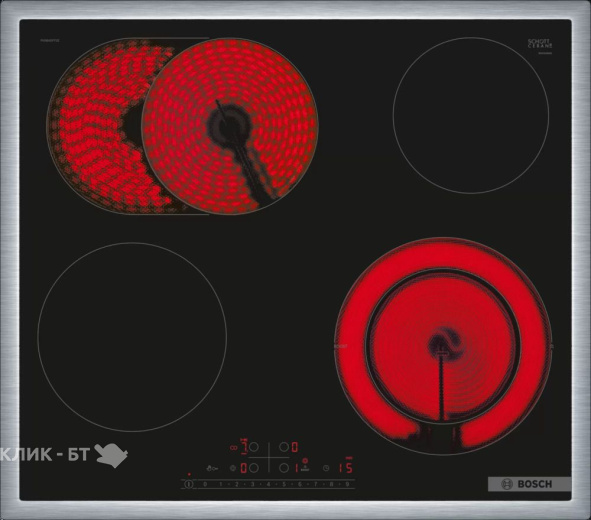This screenshot has height=520, width=591.
Task: Click the BOSCH logo badge
Action: [529, 484]
